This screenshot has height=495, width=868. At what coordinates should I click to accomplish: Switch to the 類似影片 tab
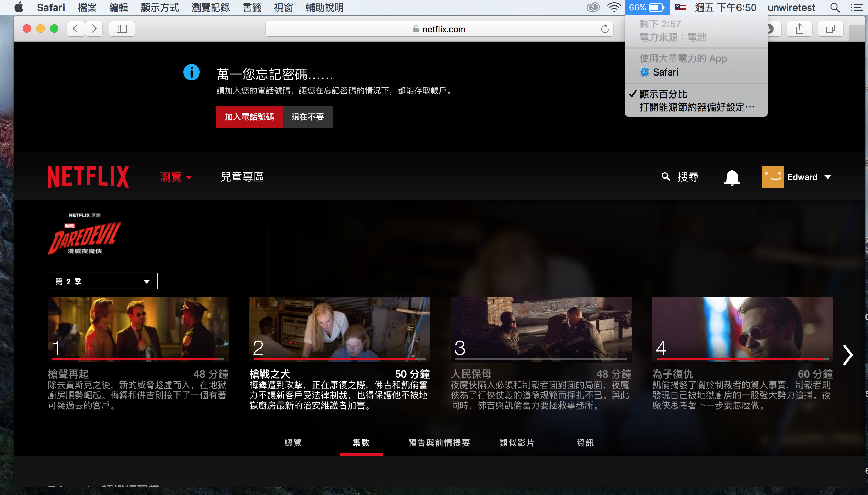(x=517, y=443)
